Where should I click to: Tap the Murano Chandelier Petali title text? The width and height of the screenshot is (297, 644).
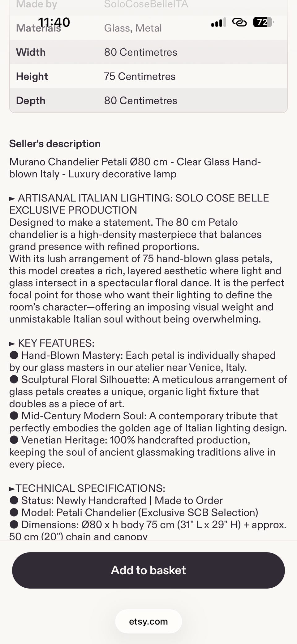click(135, 168)
